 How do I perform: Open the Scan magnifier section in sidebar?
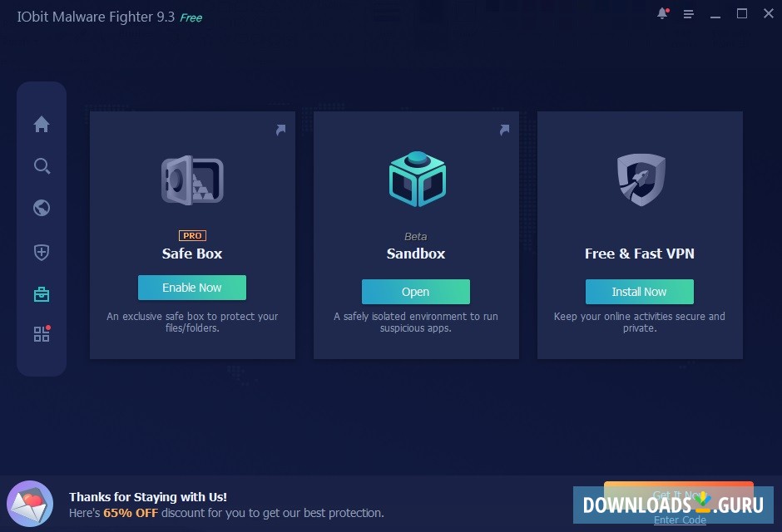(x=42, y=166)
